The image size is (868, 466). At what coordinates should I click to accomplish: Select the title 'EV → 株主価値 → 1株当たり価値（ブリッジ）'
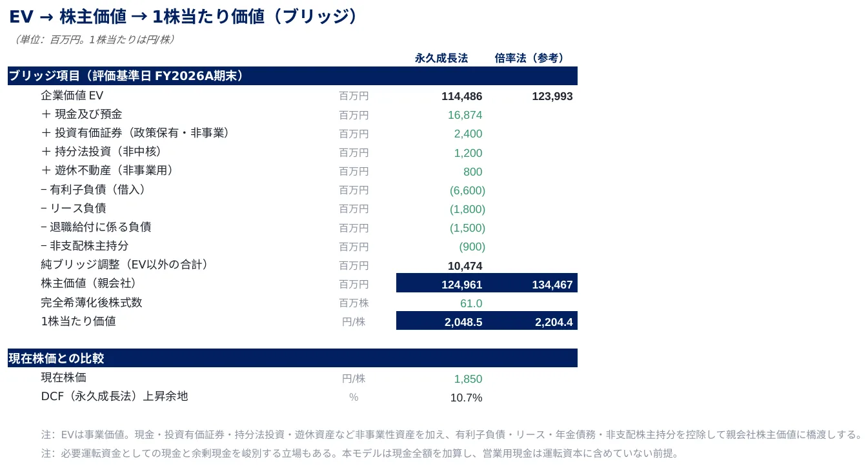183,17
